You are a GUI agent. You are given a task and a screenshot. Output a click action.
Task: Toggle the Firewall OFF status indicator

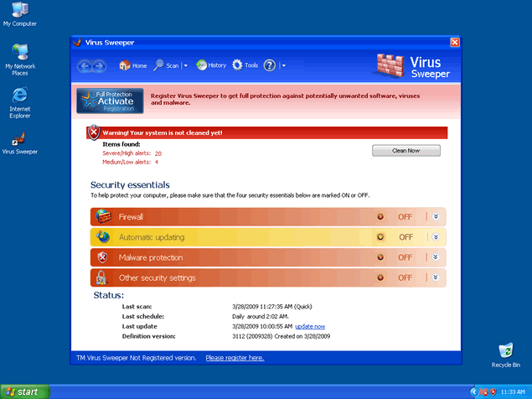pos(380,216)
